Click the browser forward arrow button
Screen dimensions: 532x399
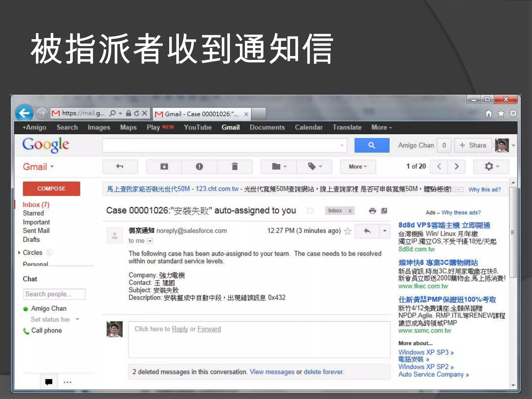(x=42, y=113)
